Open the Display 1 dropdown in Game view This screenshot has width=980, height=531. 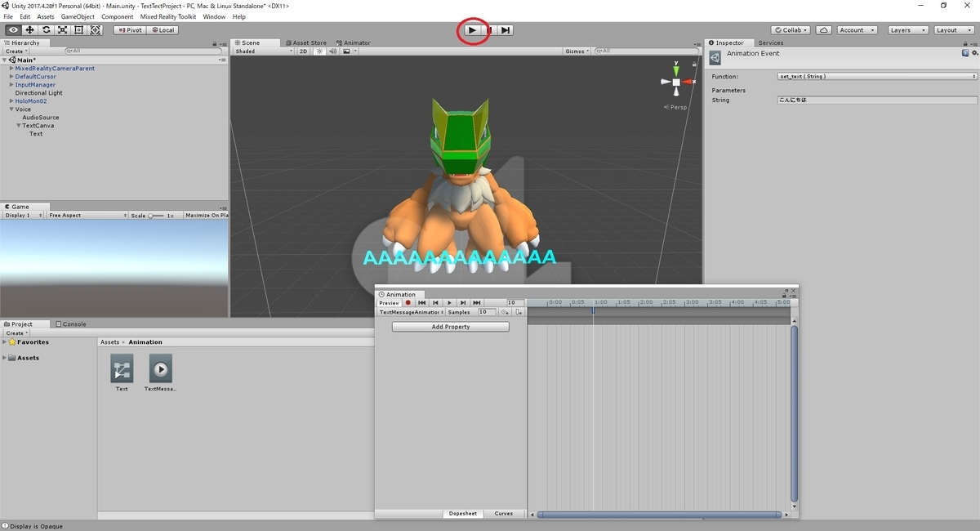click(24, 216)
